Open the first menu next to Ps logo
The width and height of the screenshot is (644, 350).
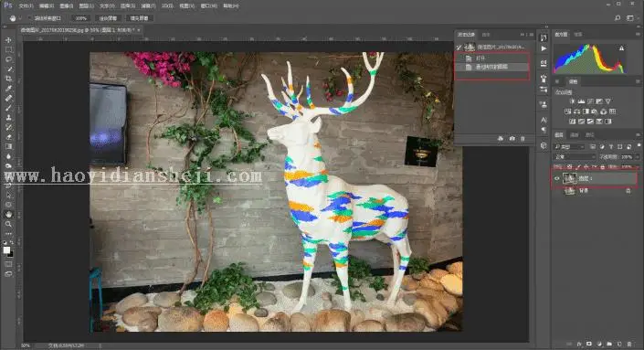coord(26,6)
